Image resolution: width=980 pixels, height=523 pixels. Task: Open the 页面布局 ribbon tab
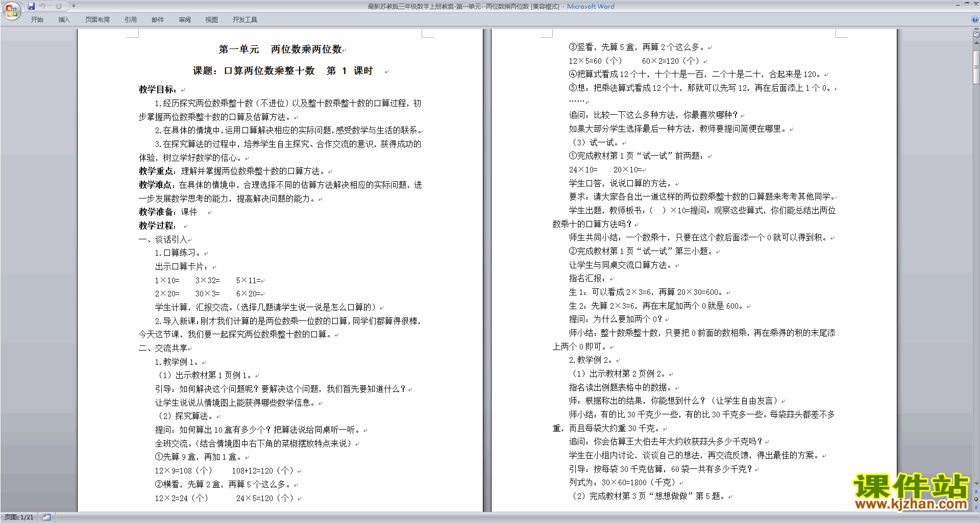pyautogui.click(x=97, y=19)
